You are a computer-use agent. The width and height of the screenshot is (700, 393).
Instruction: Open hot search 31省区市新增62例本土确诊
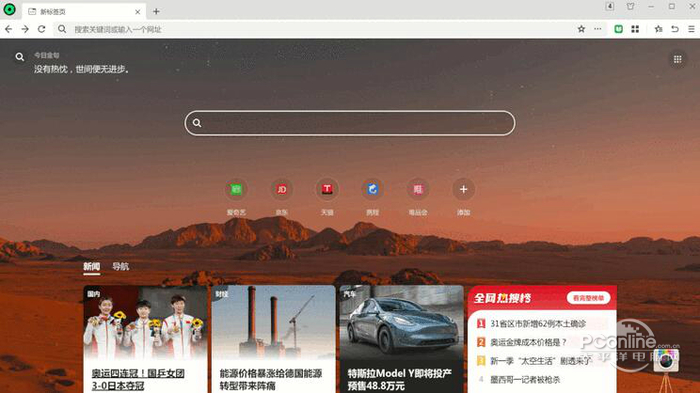coord(538,324)
